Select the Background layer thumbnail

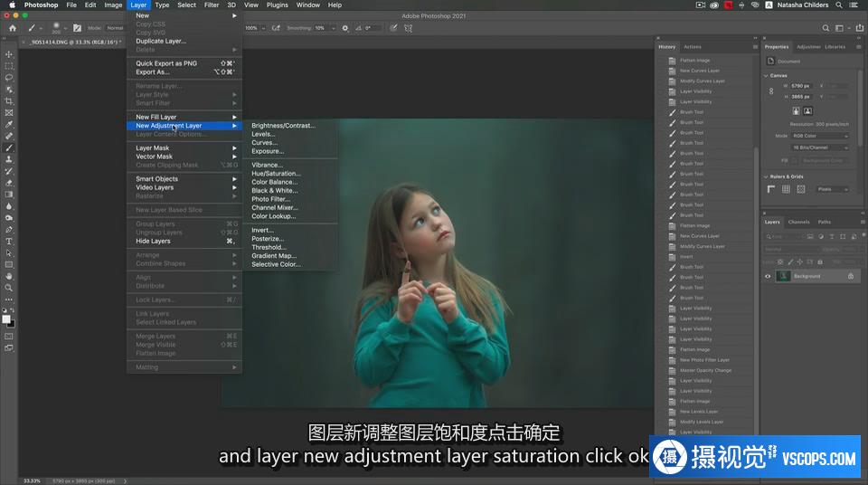pyautogui.click(x=783, y=276)
